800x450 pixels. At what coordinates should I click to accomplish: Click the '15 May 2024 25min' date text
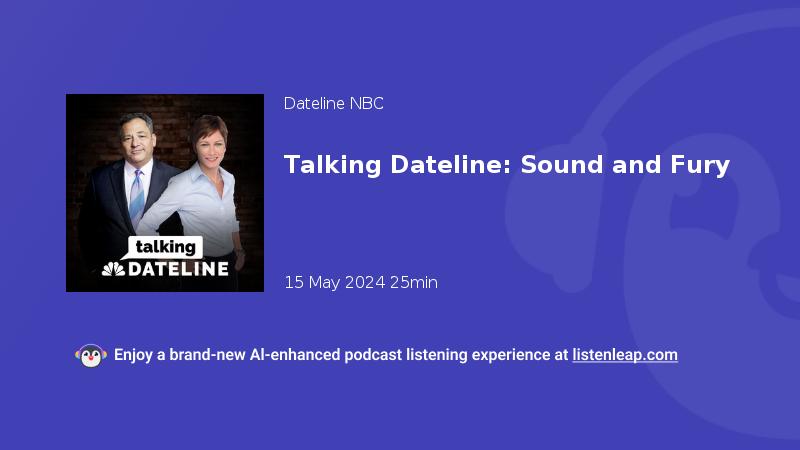[361, 282]
